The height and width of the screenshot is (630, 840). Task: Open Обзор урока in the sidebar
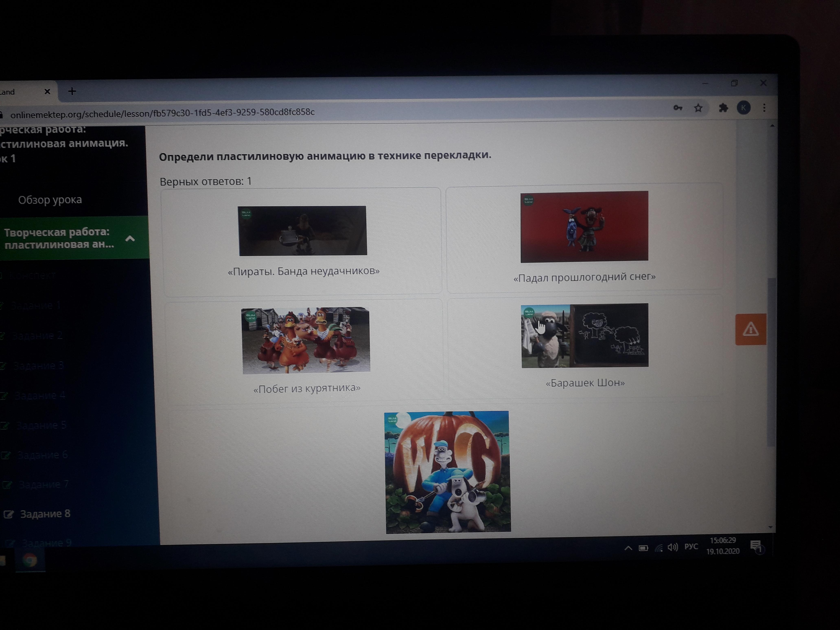50,200
